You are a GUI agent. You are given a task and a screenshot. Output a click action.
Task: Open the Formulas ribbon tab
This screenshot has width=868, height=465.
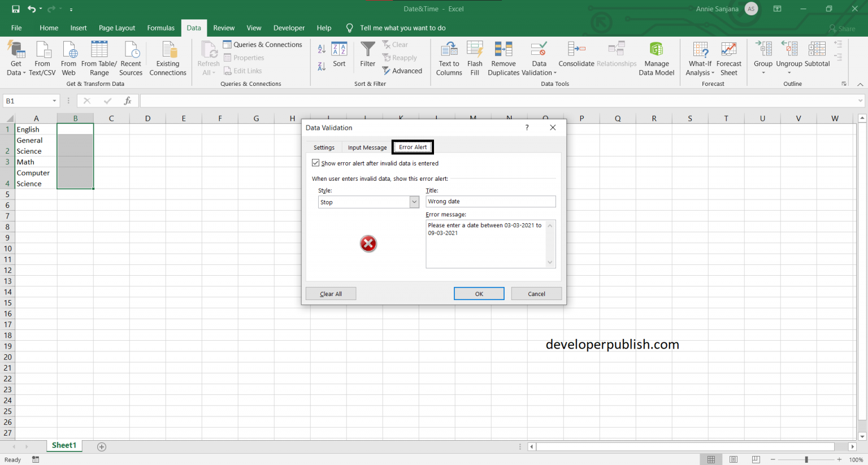[161, 27]
